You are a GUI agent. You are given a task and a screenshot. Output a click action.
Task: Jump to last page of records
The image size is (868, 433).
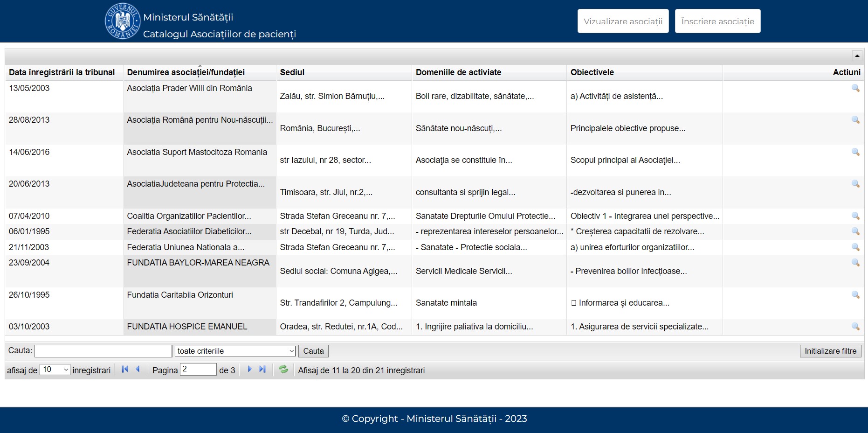click(262, 369)
